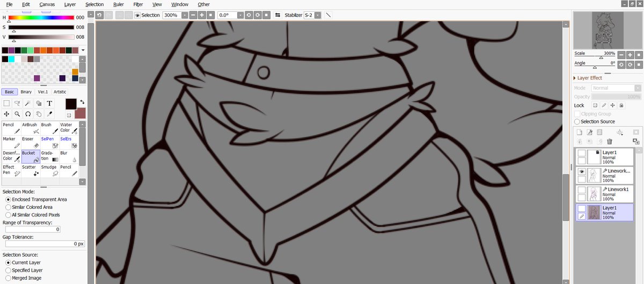Select the eyedropper color picker tool

[x=49, y=114]
